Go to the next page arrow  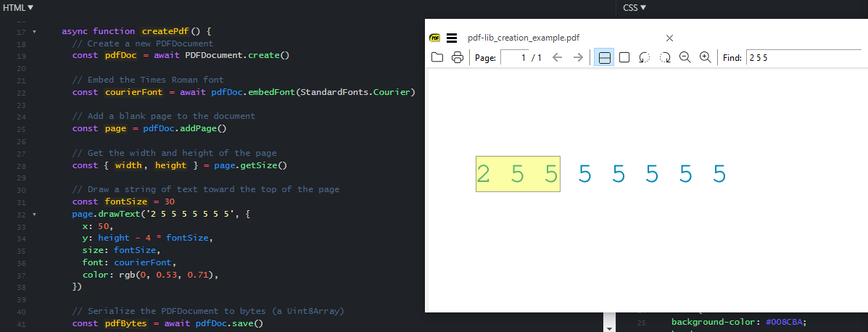578,57
